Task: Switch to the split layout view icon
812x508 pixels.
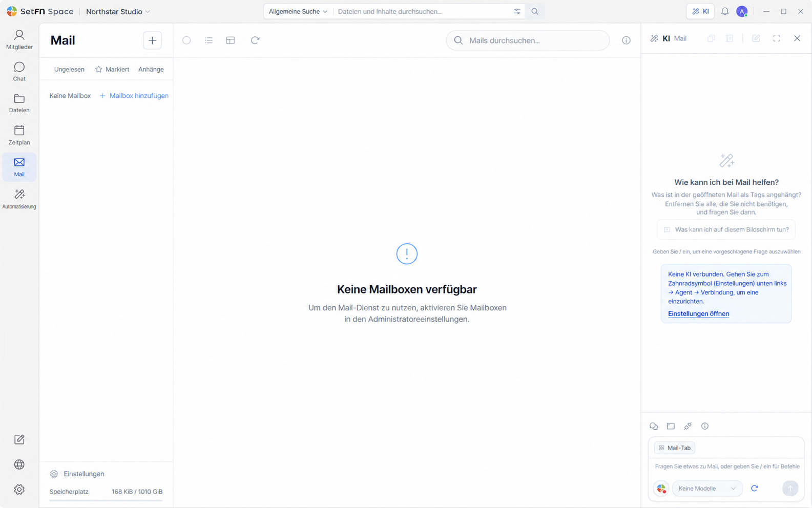Action: click(231, 40)
